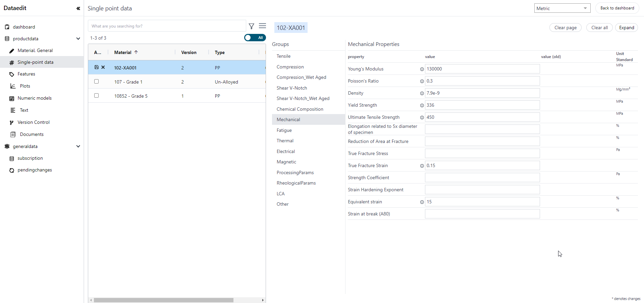644x303 pixels.
Task: Click the Clear all button
Action: tap(599, 28)
